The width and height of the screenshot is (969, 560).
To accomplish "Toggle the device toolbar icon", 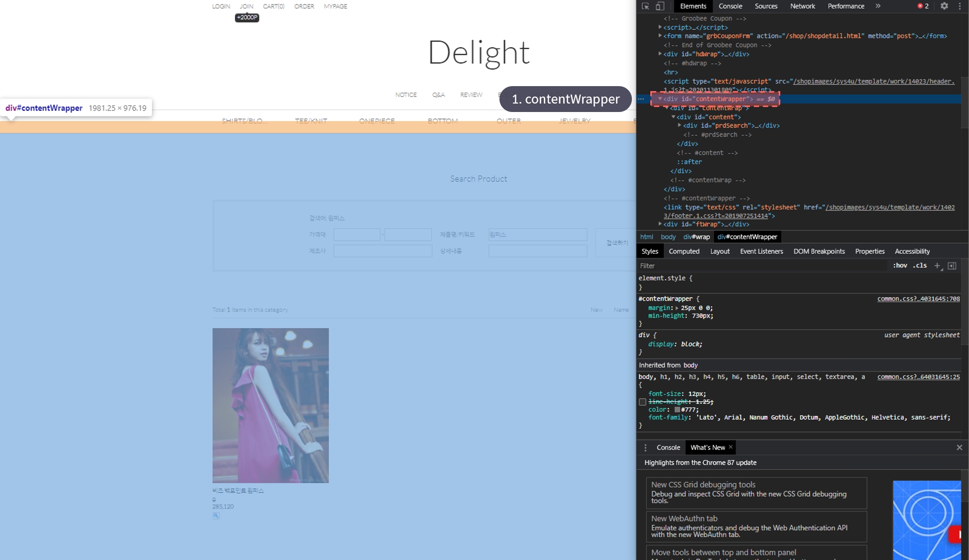I will click(660, 6).
